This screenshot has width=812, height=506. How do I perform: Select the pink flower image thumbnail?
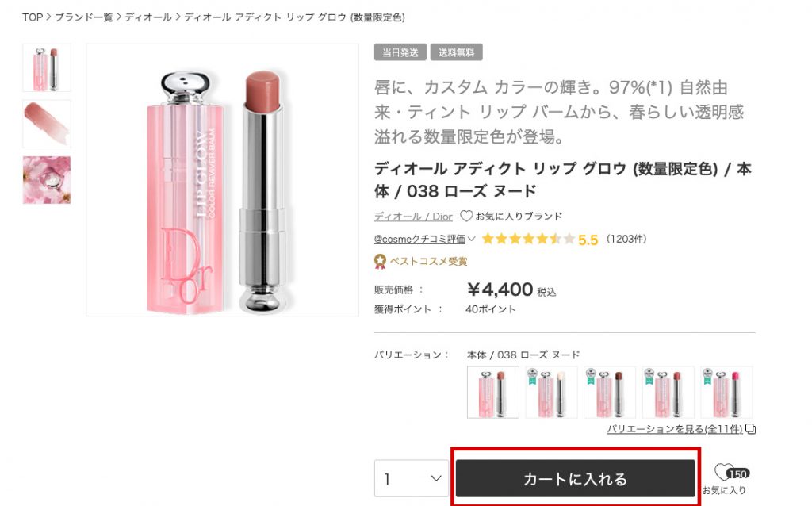[46, 180]
